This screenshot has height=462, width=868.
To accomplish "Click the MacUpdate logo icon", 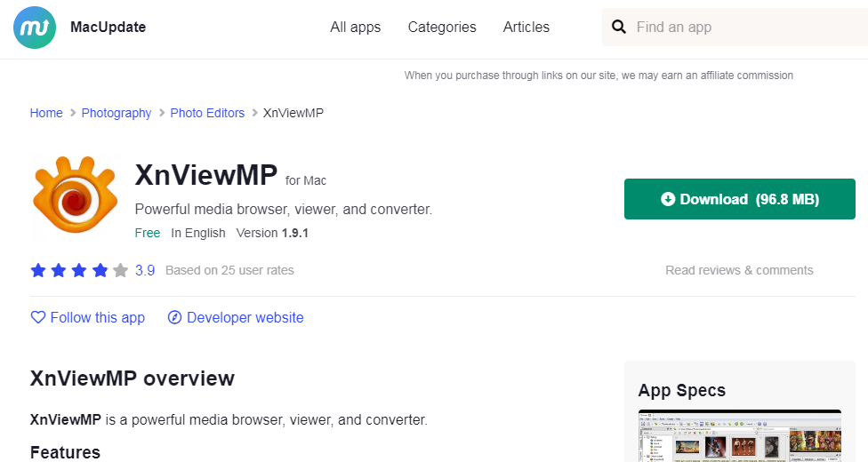I will tap(34, 28).
